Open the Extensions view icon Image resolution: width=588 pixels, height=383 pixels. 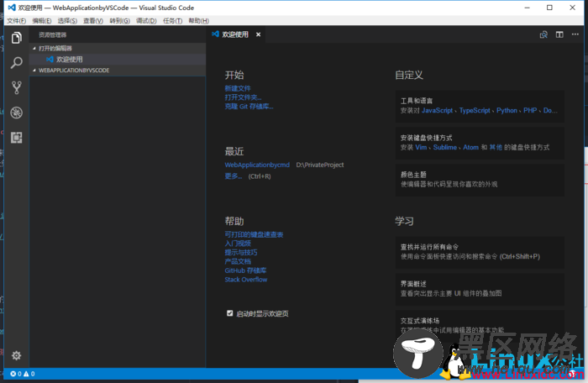(17, 138)
